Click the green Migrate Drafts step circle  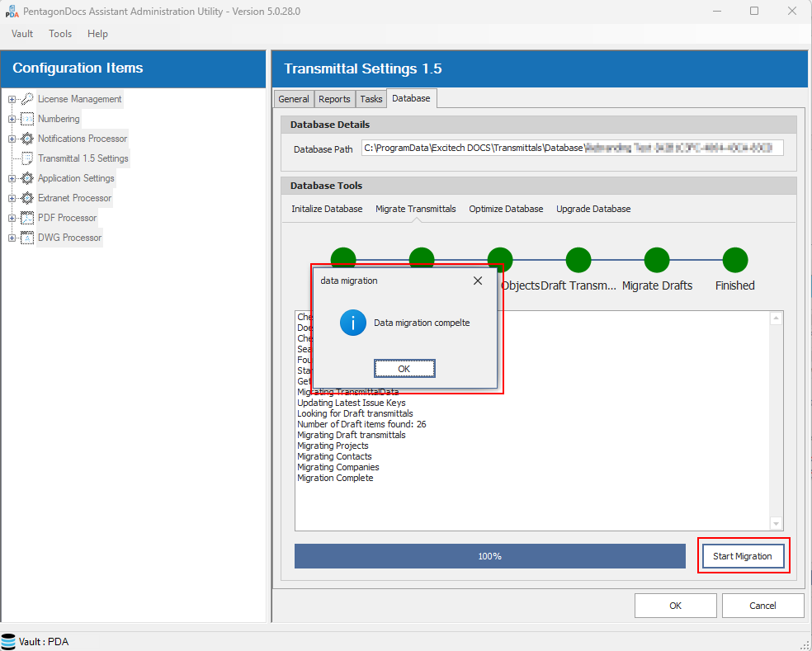pyautogui.click(x=657, y=260)
